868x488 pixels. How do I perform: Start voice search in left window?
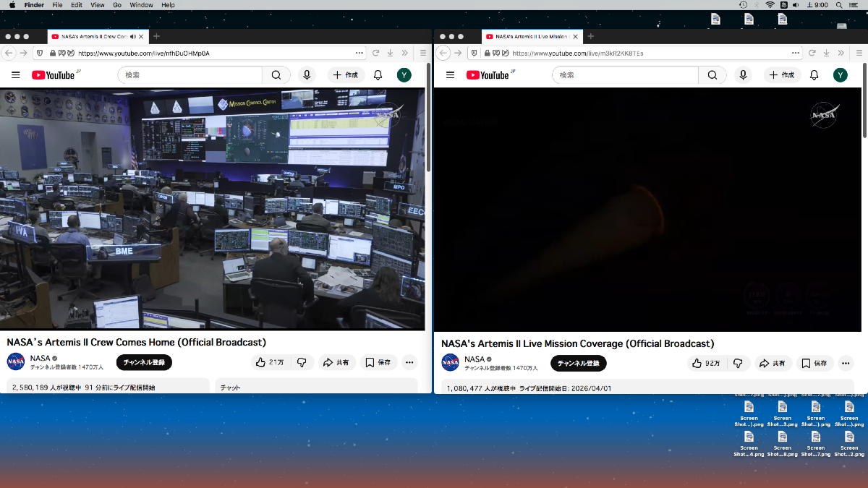(307, 75)
